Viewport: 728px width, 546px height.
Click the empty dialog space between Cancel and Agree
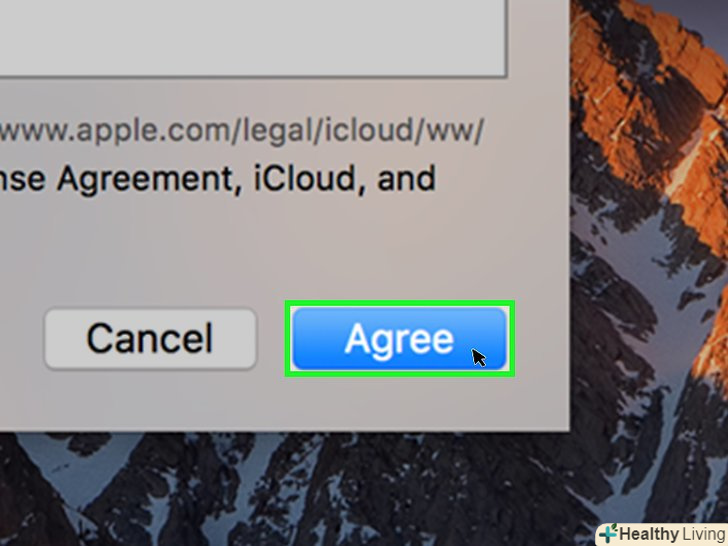click(x=271, y=338)
